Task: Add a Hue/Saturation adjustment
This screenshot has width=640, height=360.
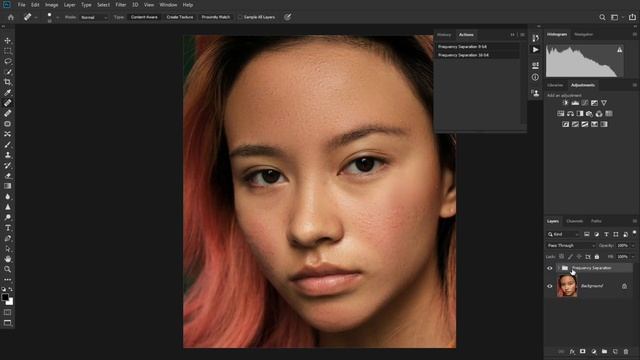Action: pos(561,113)
